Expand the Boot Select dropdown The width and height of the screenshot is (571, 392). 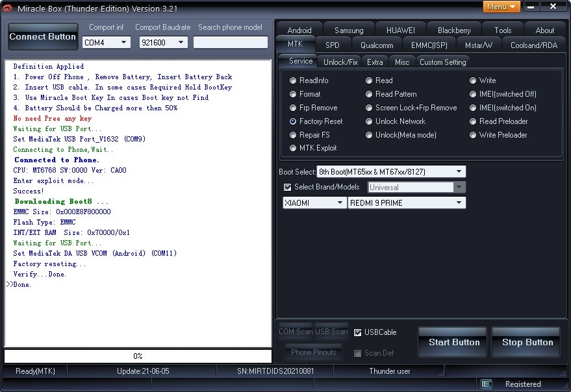(x=391, y=171)
